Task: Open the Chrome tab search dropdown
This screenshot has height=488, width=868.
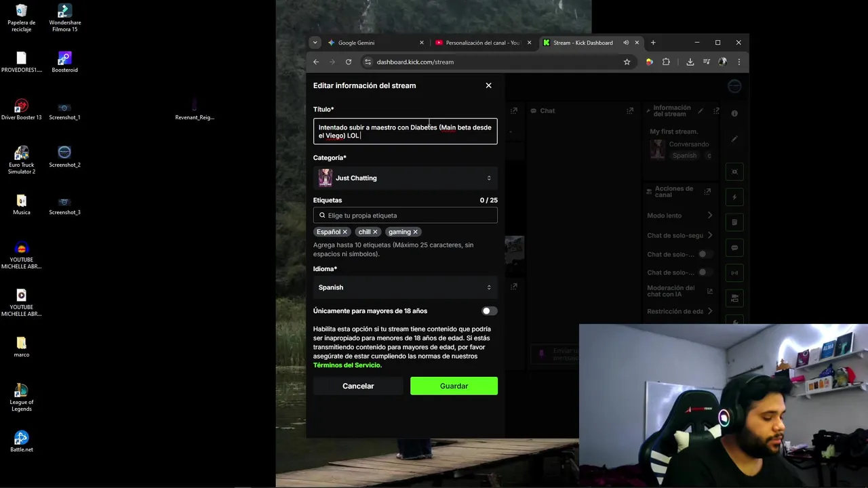Action: (315, 43)
